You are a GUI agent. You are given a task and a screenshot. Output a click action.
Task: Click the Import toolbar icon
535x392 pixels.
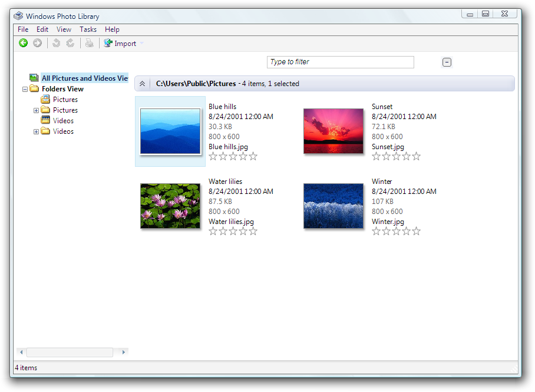click(x=108, y=43)
